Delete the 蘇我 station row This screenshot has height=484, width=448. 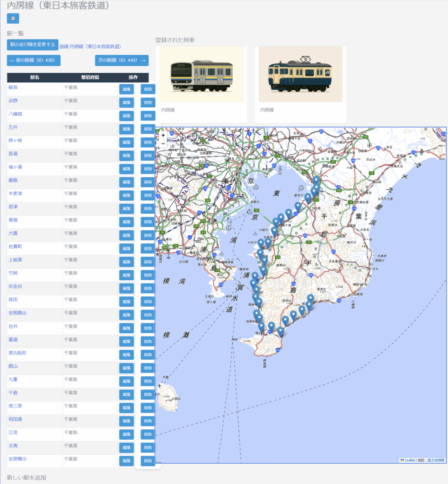[x=148, y=89]
